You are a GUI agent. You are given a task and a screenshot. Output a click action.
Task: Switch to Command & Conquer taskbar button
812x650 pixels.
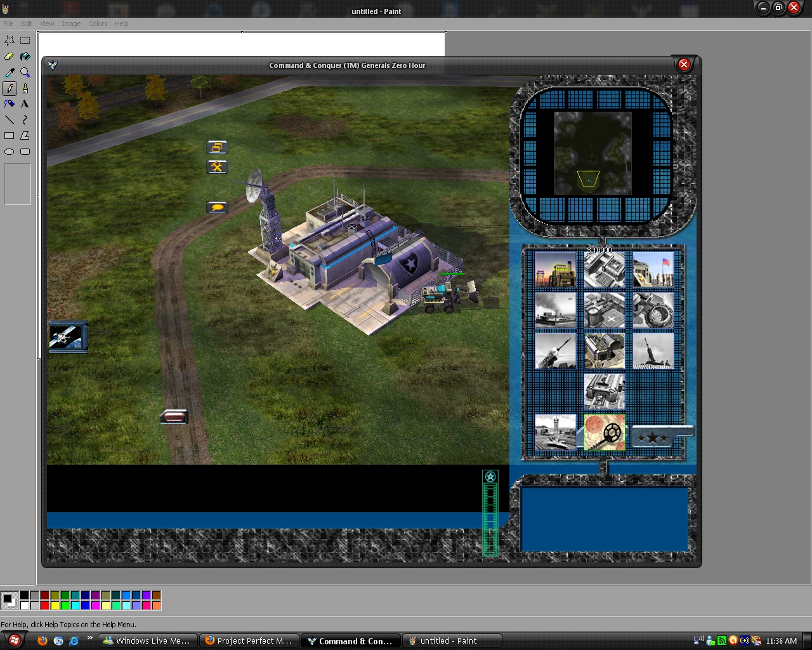coord(351,641)
